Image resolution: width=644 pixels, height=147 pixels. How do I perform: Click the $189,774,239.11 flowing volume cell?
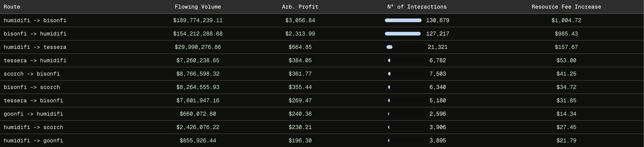coord(198,20)
